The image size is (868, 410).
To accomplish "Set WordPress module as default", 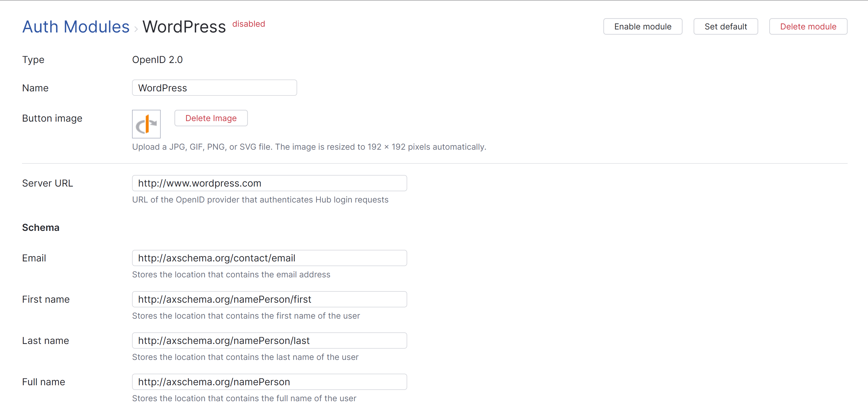I will coord(725,26).
